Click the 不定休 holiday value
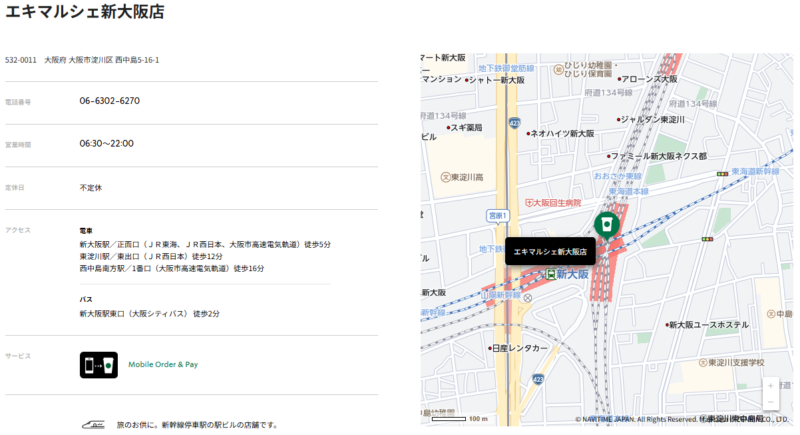800x435 pixels. pyautogui.click(x=91, y=188)
